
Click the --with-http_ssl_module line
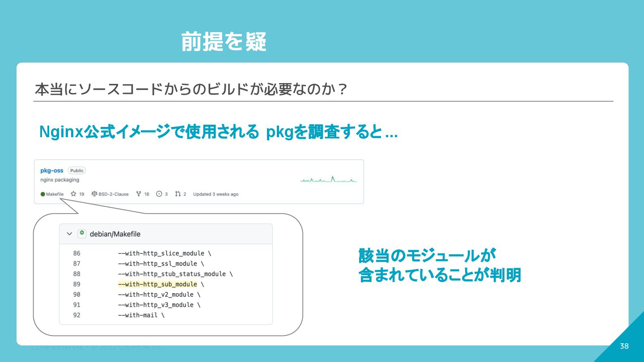(x=161, y=264)
